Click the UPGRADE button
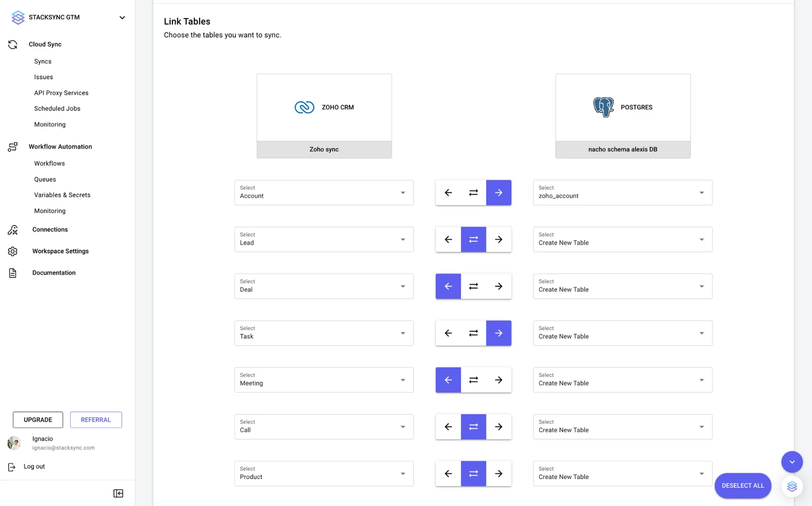 tap(38, 420)
